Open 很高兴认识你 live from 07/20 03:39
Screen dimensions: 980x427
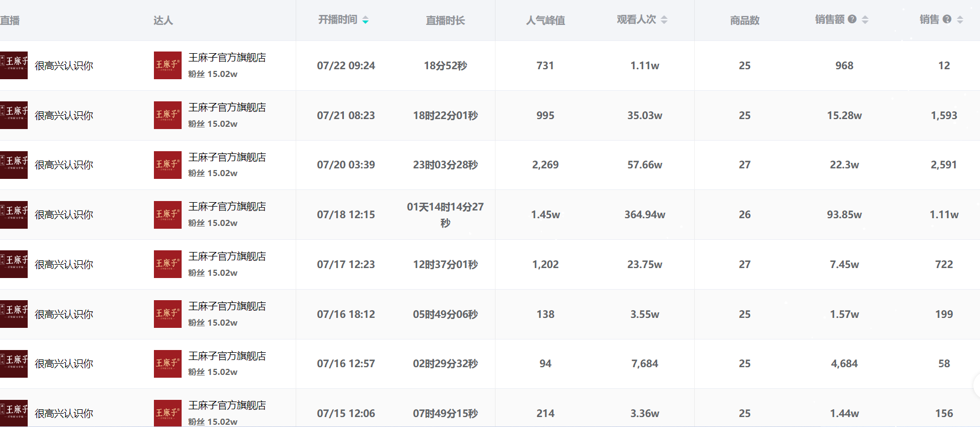(64, 165)
